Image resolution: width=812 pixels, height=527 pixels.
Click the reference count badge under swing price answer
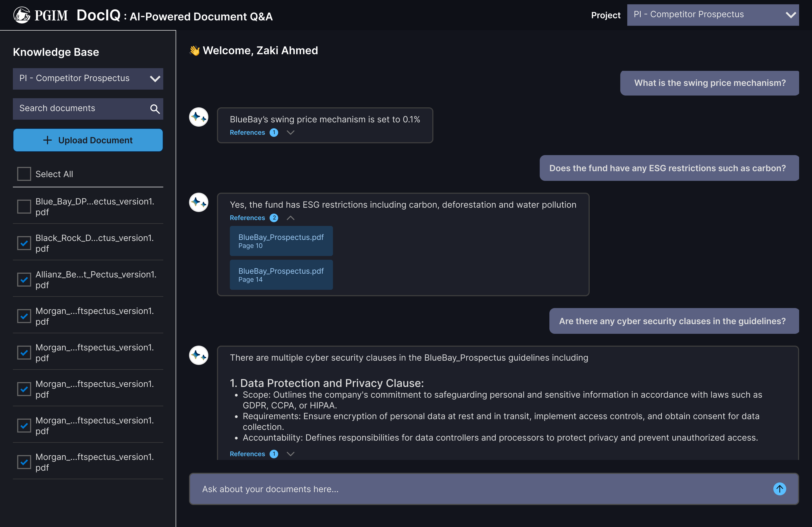(x=274, y=132)
